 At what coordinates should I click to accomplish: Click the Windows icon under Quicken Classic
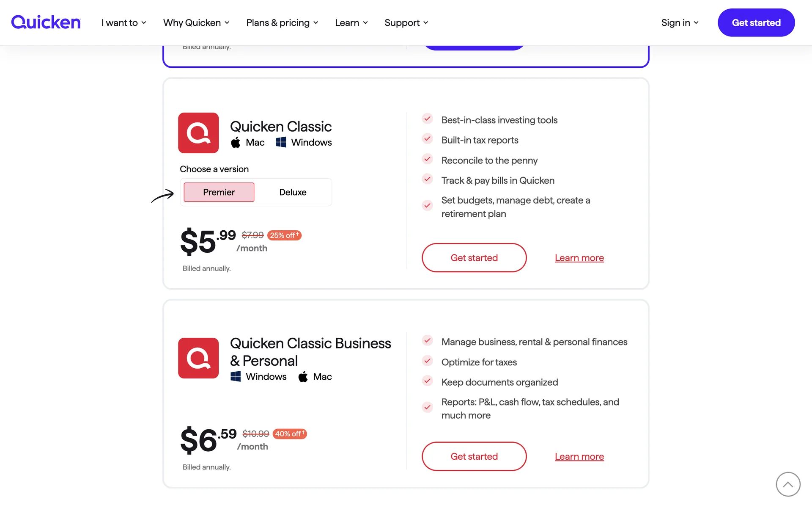click(281, 143)
